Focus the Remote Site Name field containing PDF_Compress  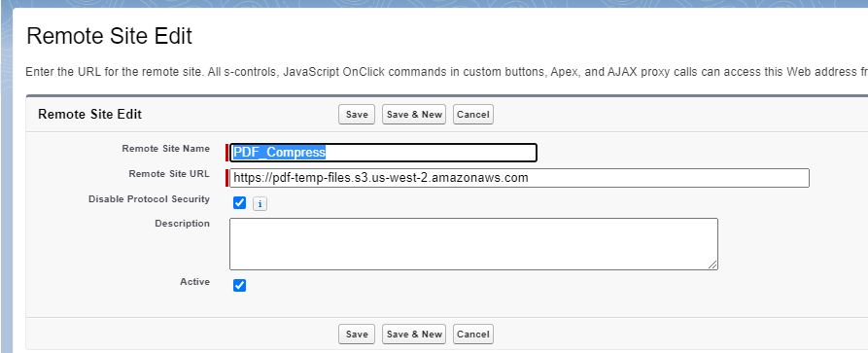383,153
